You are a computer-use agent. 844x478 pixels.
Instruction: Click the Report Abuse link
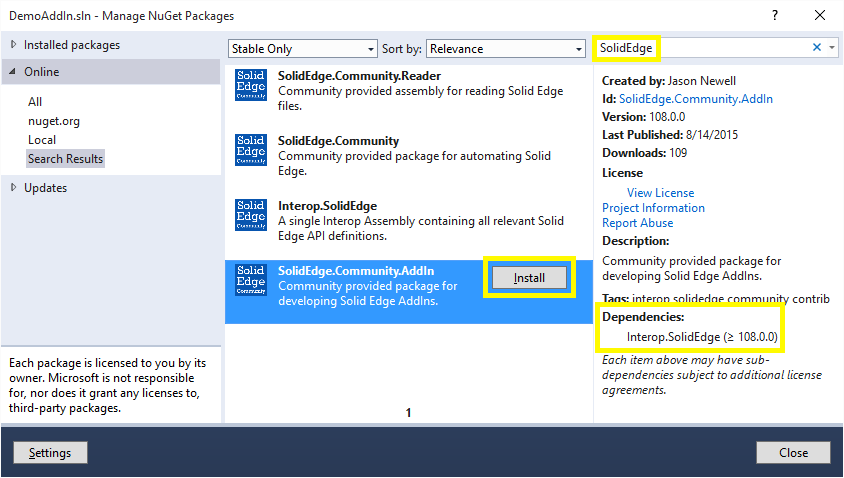coord(637,223)
